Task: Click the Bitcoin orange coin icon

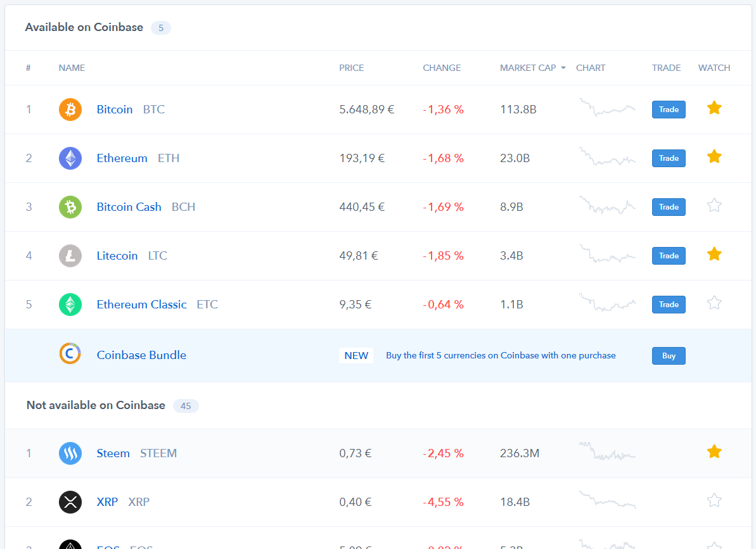Action: (70, 110)
